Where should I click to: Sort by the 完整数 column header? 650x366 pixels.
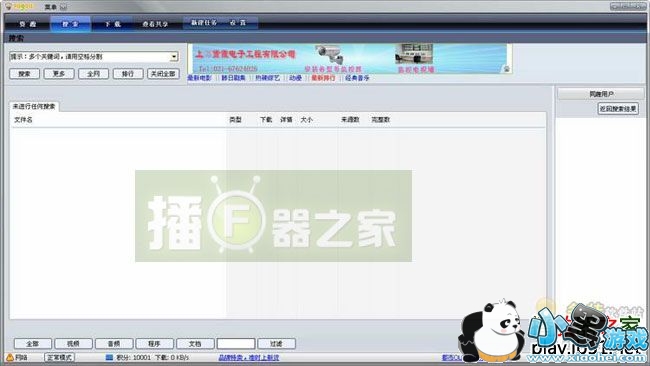click(x=381, y=120)
